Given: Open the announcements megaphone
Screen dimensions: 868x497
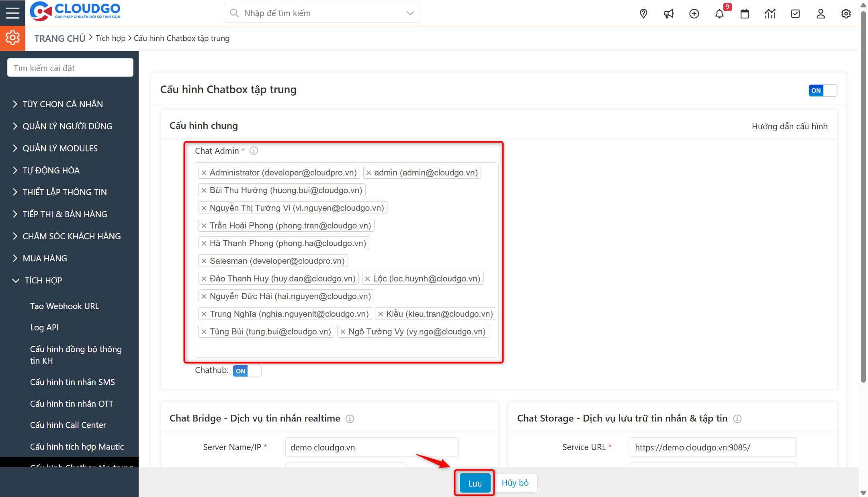Looking at the screenshot, I should pos(669,13).
